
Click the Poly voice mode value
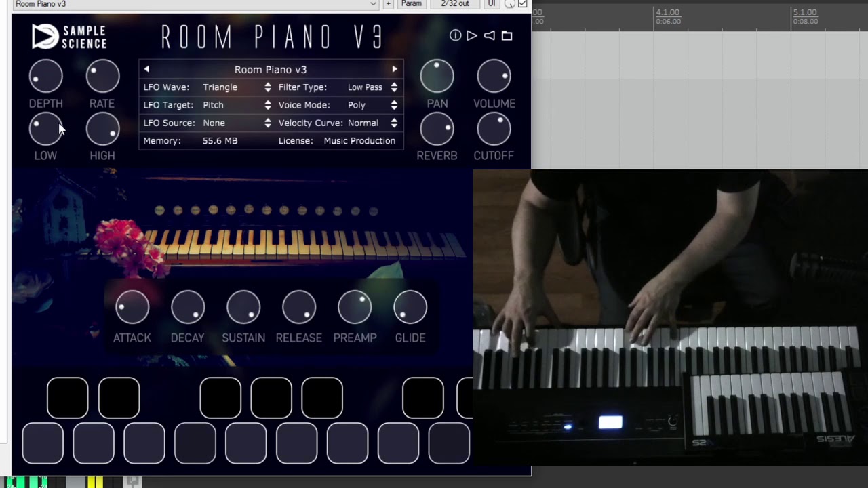357,105
